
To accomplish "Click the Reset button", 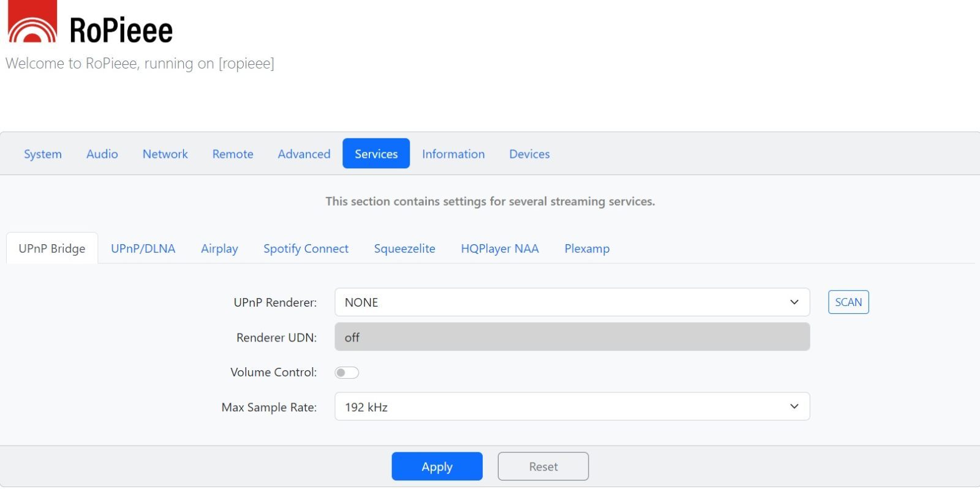I will tap(543, 466).
